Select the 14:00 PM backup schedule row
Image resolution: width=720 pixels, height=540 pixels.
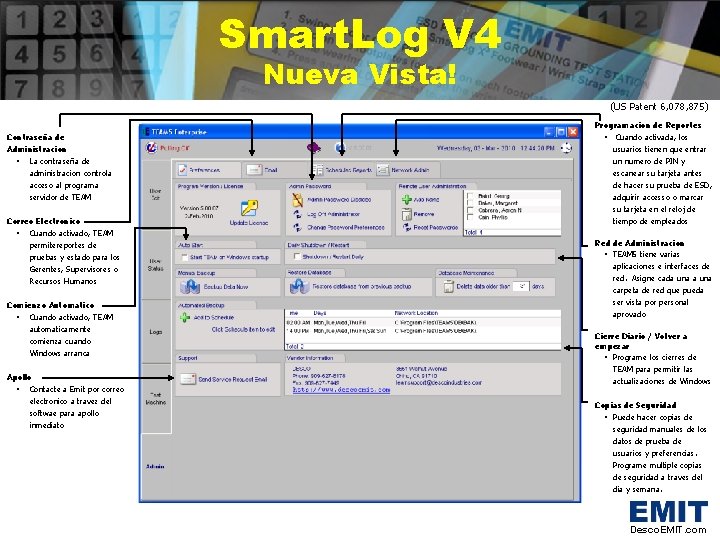click(x=422, y=330)
